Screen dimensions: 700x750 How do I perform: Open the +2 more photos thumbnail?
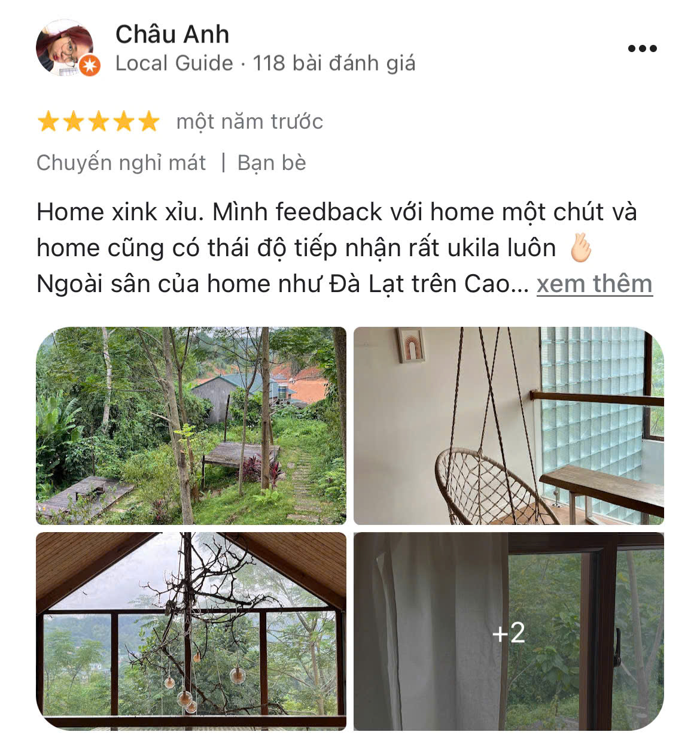point(509,631)
